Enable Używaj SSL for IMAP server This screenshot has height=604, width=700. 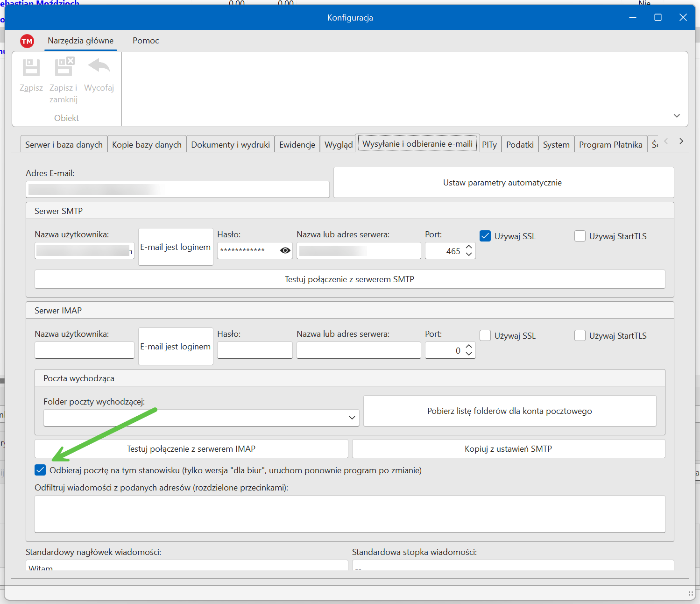485,335
